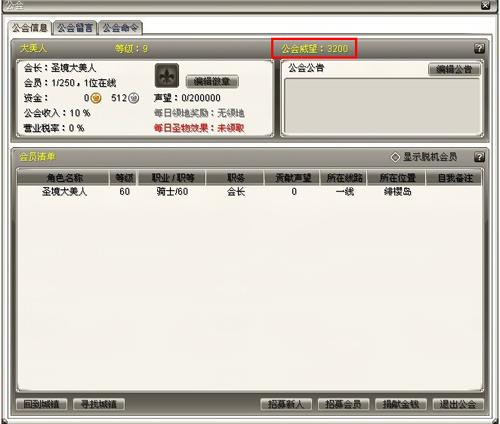Image resolution: width=500 pixels, height=424 pixels.
Task: Close the guild window
Action: pyautogui.click(x=485, y=5)
